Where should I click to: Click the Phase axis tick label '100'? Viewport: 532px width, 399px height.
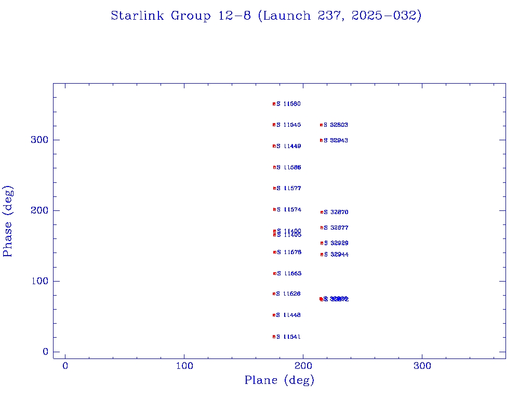click(39, 281)
